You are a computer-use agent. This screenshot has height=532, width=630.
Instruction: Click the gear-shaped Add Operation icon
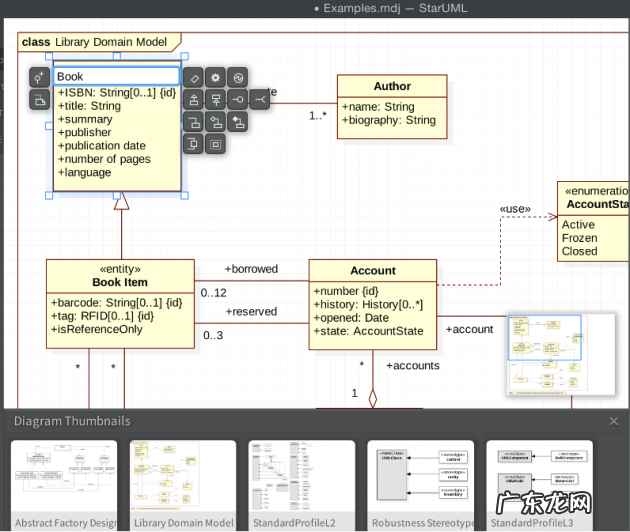[x=216, y=77]
